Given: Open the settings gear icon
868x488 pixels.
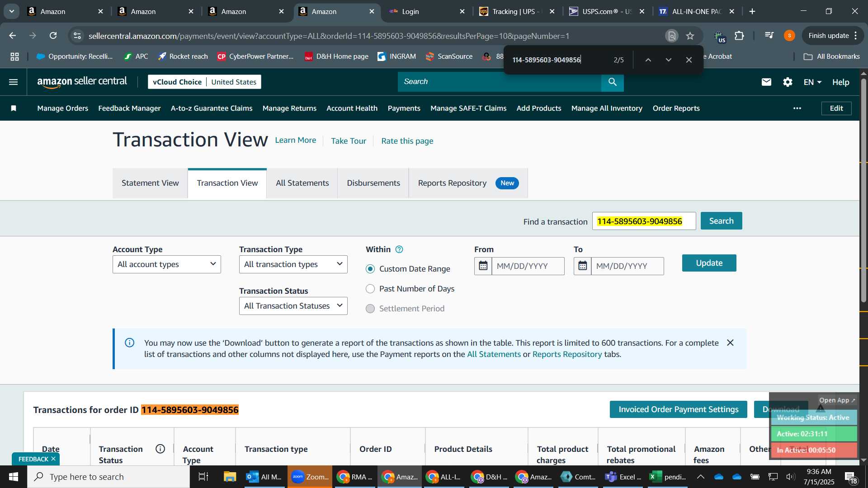Looking at the screenshot, I should (788, 82).
